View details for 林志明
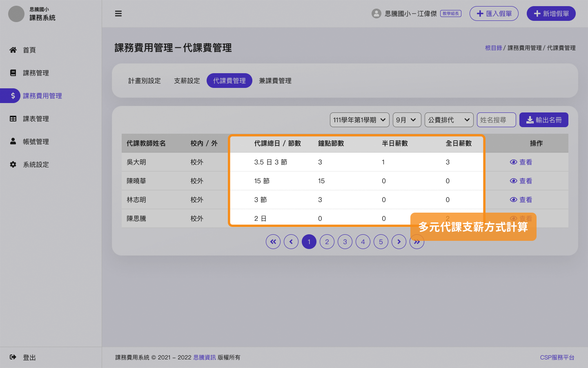 521,200
